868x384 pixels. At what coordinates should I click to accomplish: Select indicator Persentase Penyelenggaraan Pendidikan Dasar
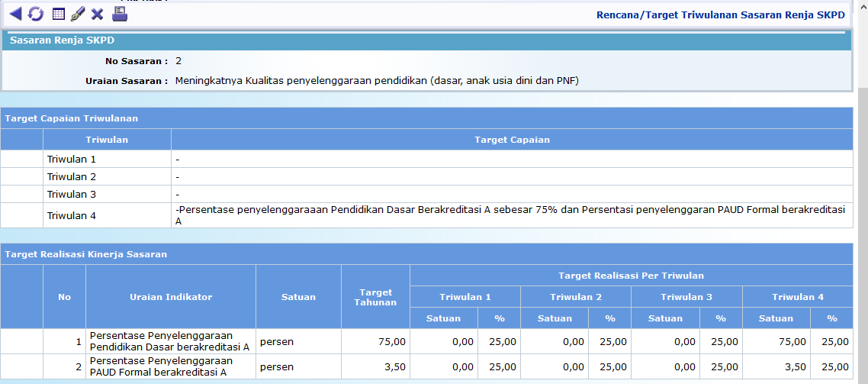click(169, 341)
